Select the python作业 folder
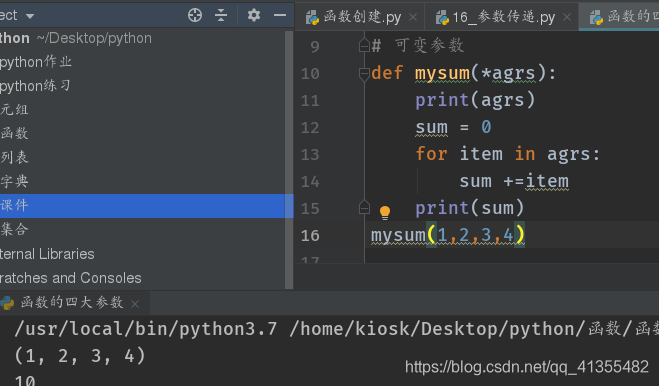This screenshot has height=386, width=659. point(36,62)
